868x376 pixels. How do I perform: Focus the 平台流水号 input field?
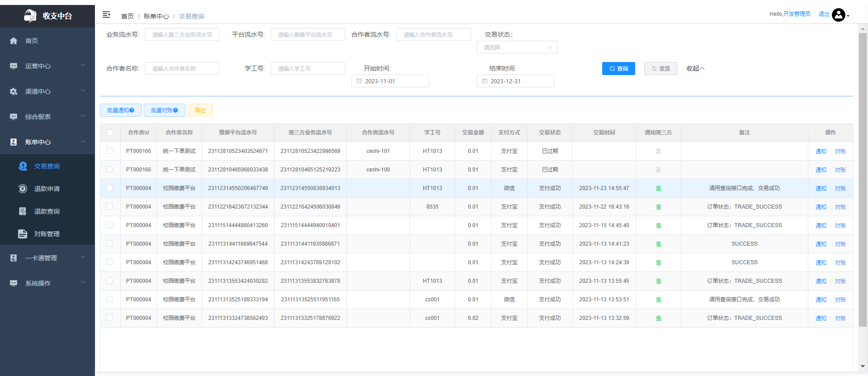pos(308,34)
